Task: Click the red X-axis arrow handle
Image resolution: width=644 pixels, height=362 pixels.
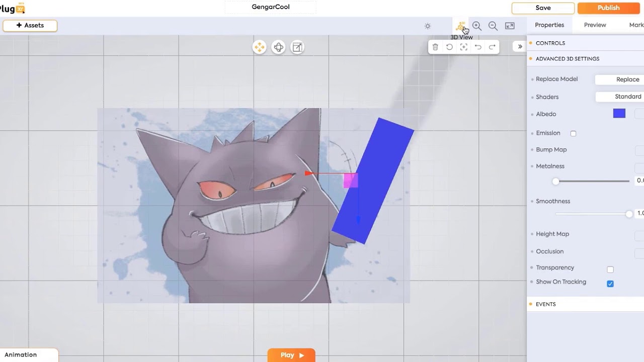Action: click(308, 173)
